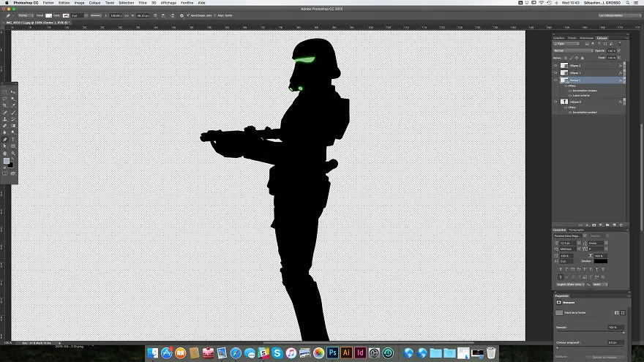The width and height of the screenshot is (644, 362).
Task: Pick the Hand tool
Action: pos(5,153)
